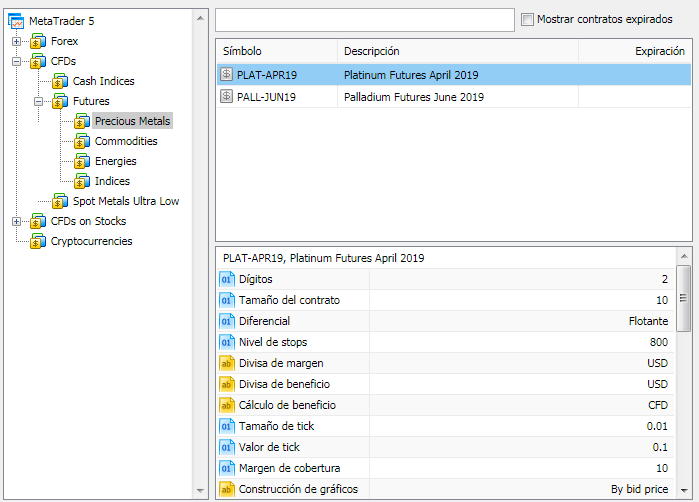Viewport: 699px width, 502px height.
Task: Click the Cálculo de beneficio property icon
Action: [x=226, y=405]
